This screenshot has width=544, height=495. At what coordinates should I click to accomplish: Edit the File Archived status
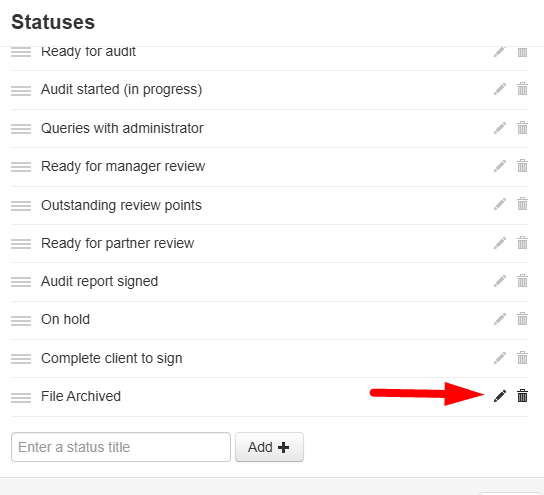(x=500, y=396)
